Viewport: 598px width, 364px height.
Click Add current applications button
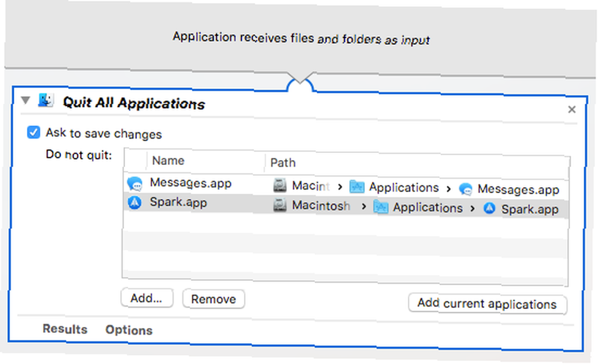coord(487,304)
